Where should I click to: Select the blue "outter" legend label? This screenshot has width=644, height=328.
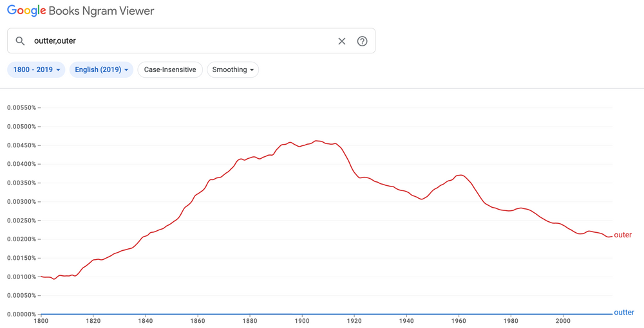(624, 313)
